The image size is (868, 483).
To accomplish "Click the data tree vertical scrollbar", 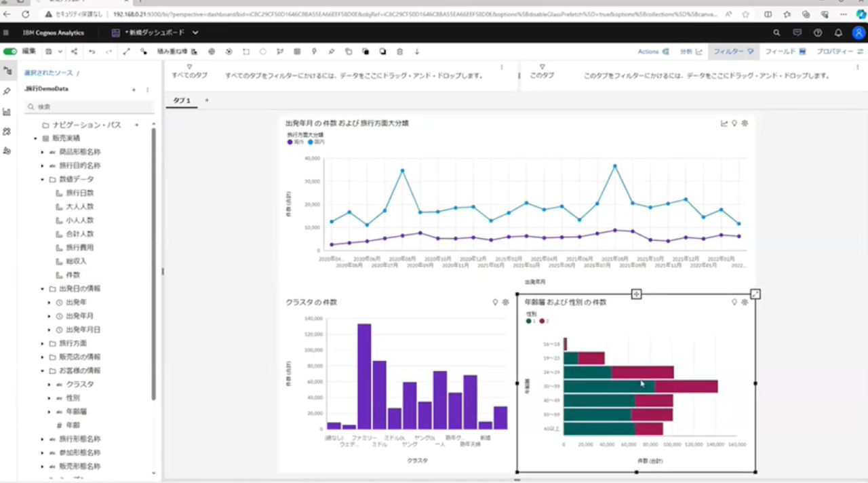I will click(x=154, y=263).
